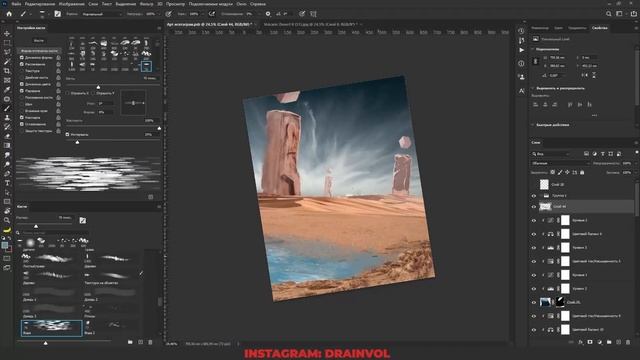
Task: Expand the Группа 1 layer group
Action: tap(540, 196)
